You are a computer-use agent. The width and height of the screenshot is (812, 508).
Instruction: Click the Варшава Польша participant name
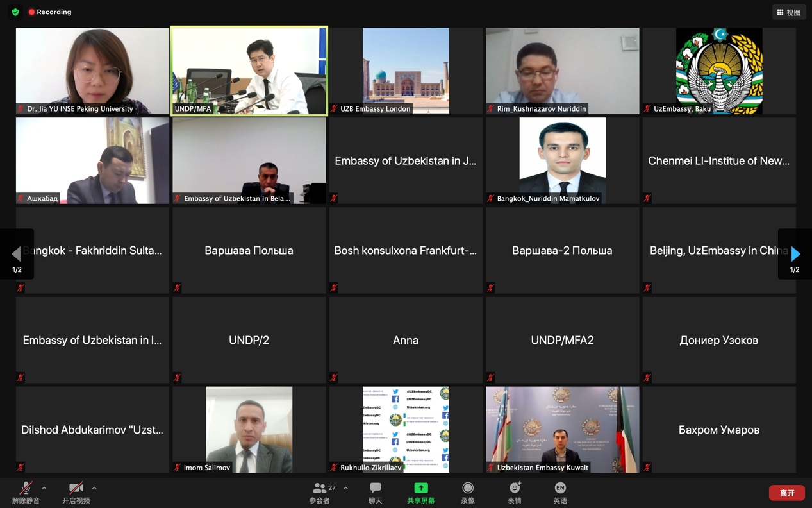point(249,251)
